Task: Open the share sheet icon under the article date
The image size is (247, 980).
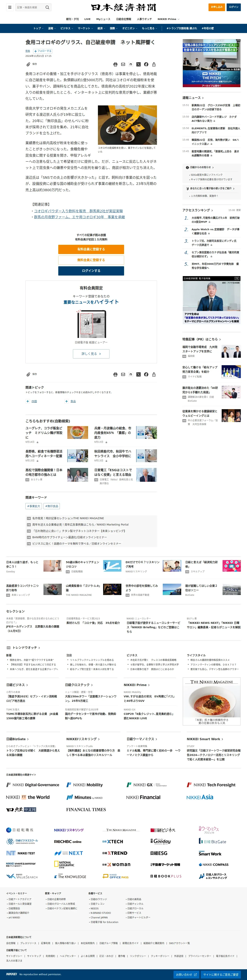Action: (x=154, y=65)
